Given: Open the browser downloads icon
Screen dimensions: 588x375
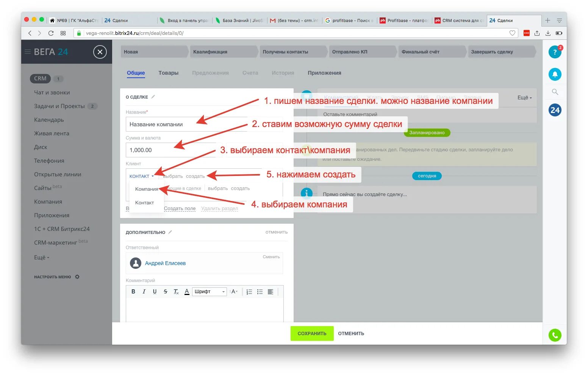Looking at the screenshot, I should pos(548,33).
